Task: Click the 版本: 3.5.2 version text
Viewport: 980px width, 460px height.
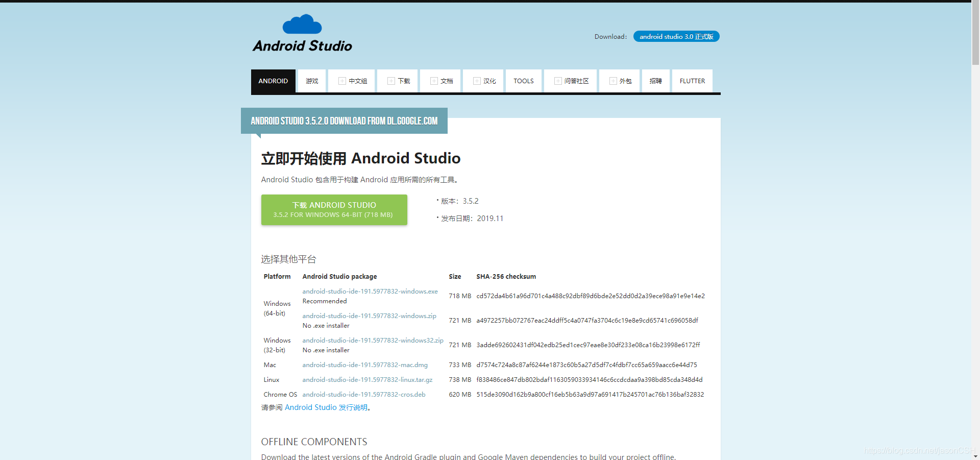Action: 460,201
